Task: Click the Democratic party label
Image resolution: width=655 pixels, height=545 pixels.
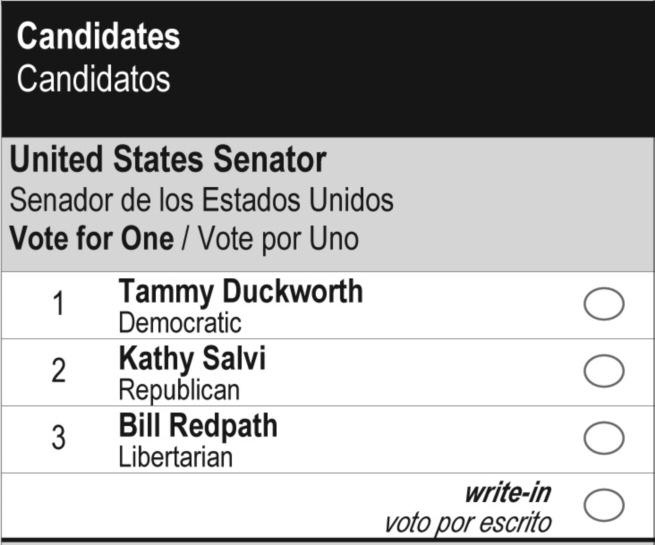Action: [x=180, y=323]
